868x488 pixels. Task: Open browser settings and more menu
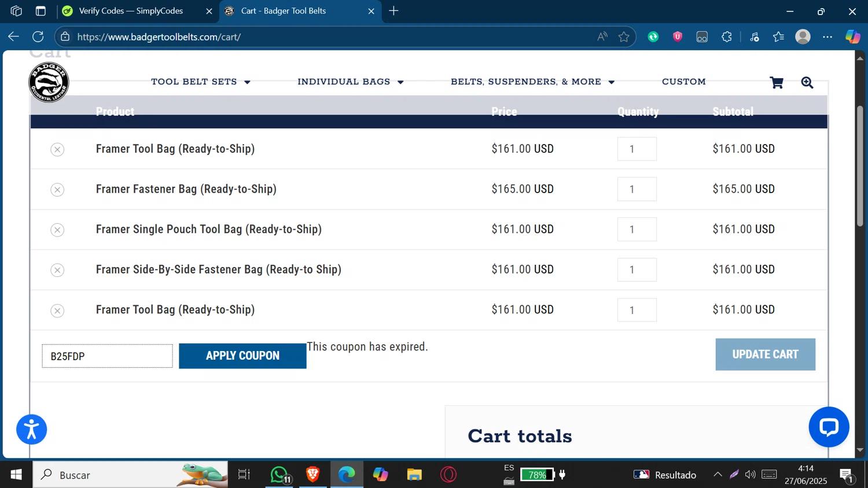[x=827, y=36]
